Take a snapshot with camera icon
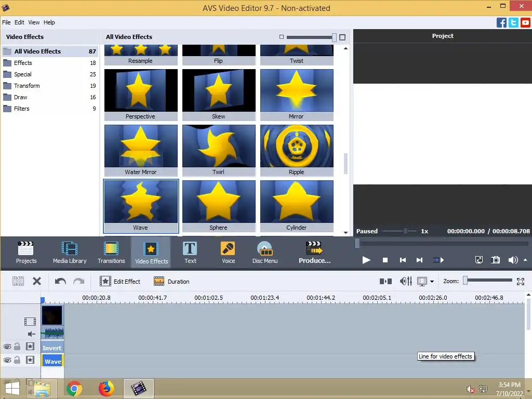Viewport: 532px width, 399px height. tap(495, 260)
